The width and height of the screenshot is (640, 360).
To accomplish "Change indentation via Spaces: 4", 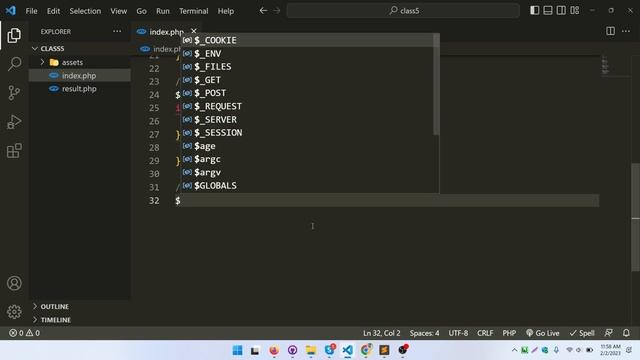I will 424,333.
